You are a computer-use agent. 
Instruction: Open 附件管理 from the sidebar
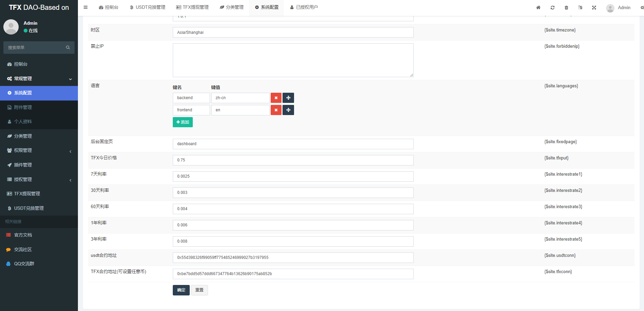(23, 107)
